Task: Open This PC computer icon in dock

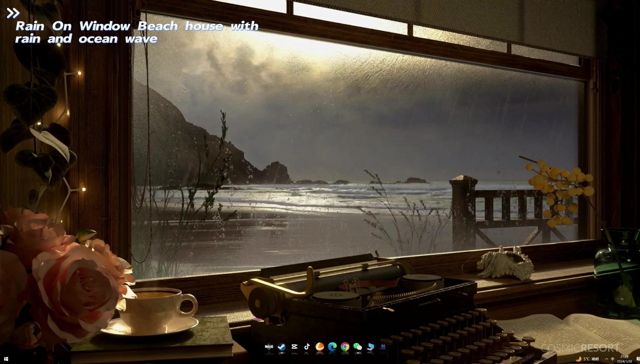Action: (x=370, y=346)
